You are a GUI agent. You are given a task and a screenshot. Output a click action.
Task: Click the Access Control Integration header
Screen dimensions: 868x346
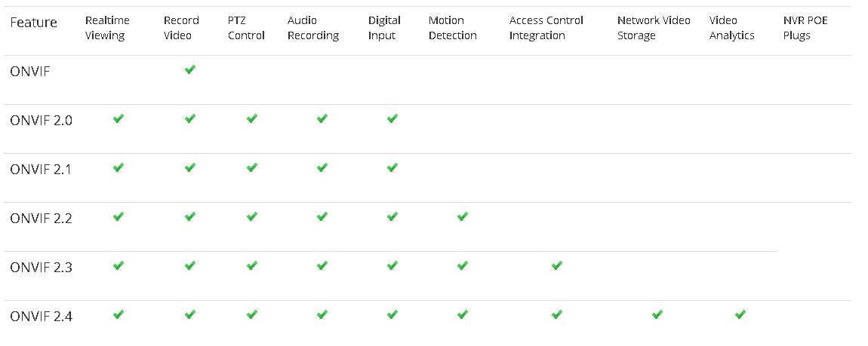pyautogui.click(x=546, y=28)
